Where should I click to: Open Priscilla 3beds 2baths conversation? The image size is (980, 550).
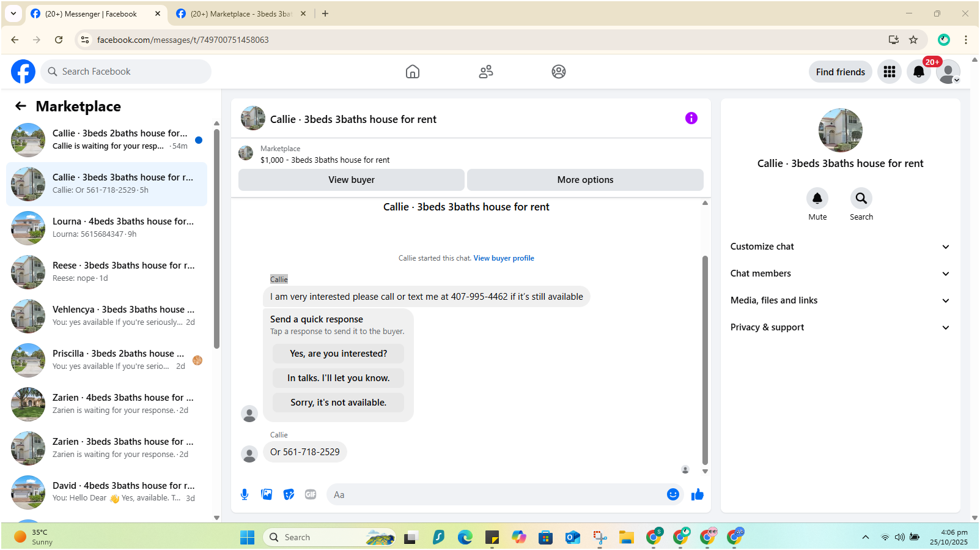tap(106, 360)
